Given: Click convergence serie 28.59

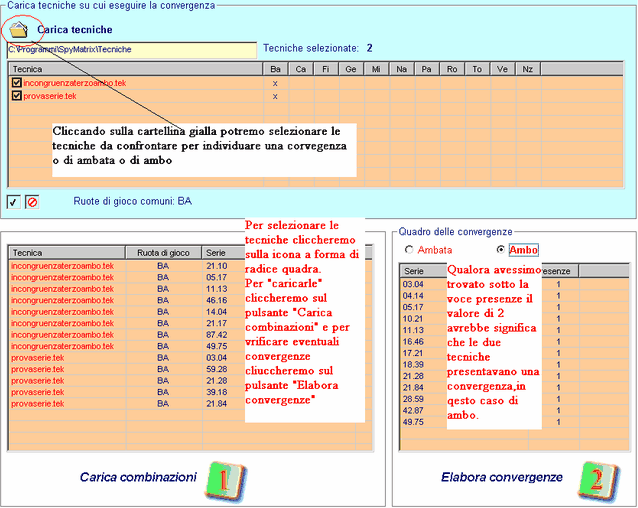Looking at the screenshot, I should point(413,399).
